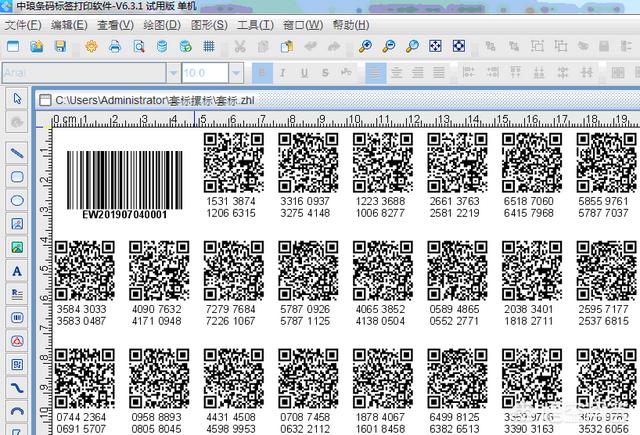The image size is (640, 435).
Task: Open the 帮助(H) menu
Action: (351, 25)
